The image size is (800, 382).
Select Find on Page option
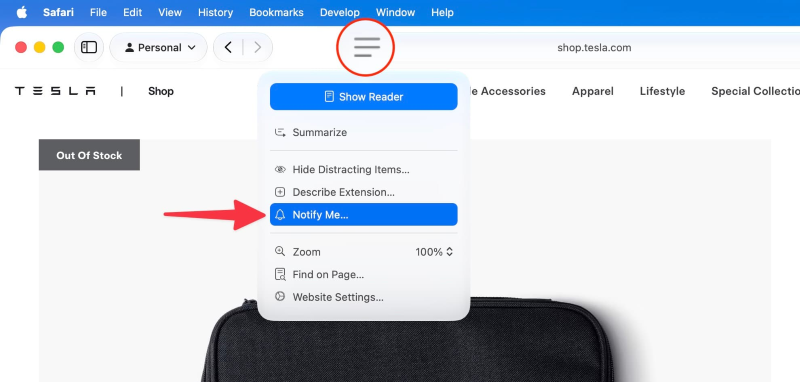[364, 274]
